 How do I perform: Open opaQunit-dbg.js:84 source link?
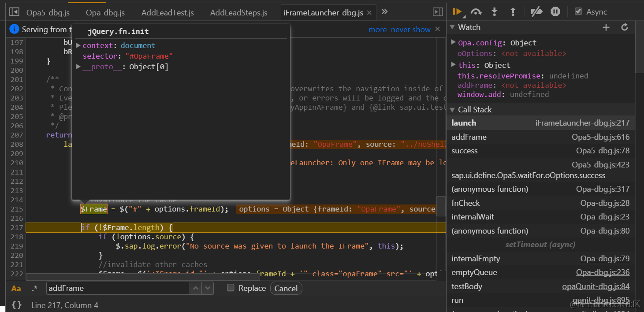coord(596,286)
